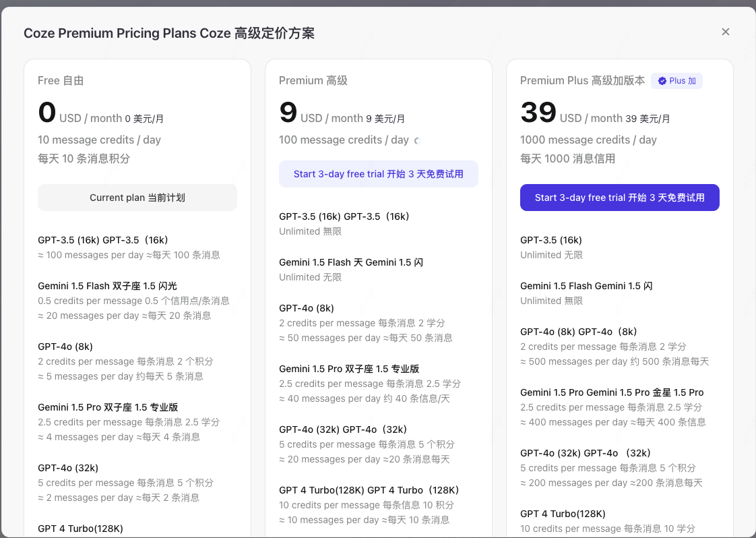Click the ≈ 2 messages per day text

119,498
